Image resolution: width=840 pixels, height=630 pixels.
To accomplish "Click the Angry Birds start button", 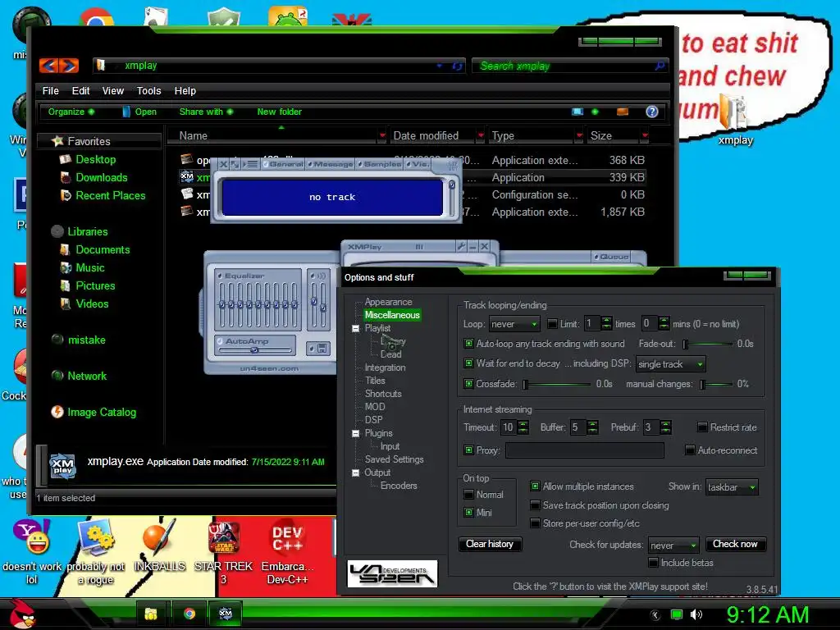I will tap(21, 614).
